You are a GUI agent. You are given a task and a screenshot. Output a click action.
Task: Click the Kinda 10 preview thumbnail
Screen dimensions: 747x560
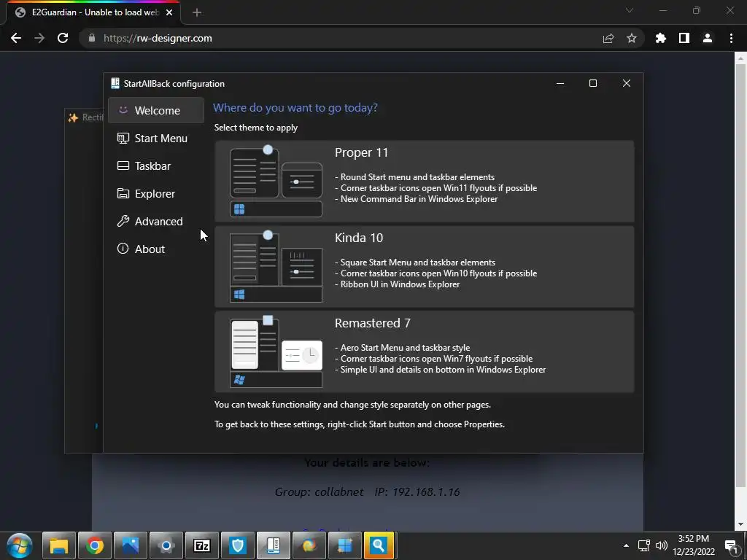pyautogui.click(x=276, y=267)
